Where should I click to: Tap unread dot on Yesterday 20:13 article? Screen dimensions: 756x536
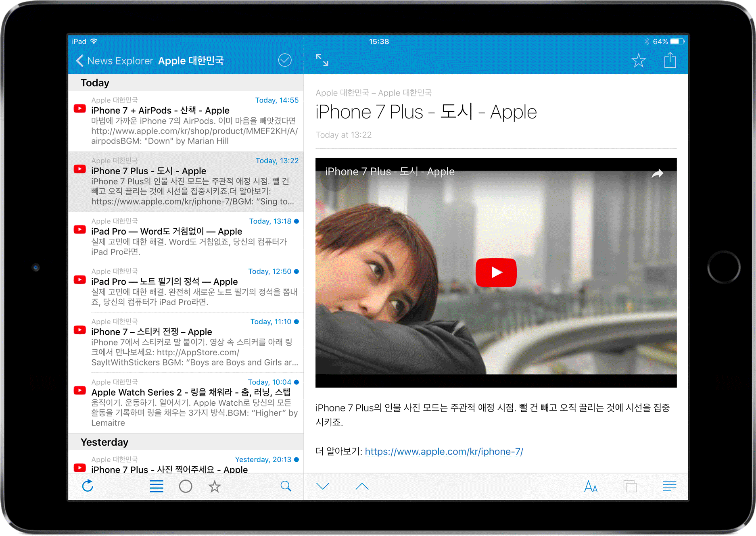[x=297, y=459]
